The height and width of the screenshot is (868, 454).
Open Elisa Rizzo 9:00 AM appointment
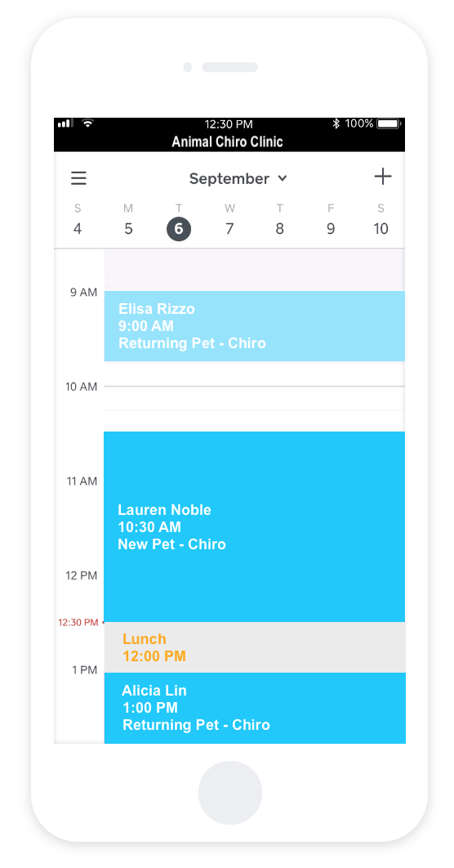[x=255, y=326]
